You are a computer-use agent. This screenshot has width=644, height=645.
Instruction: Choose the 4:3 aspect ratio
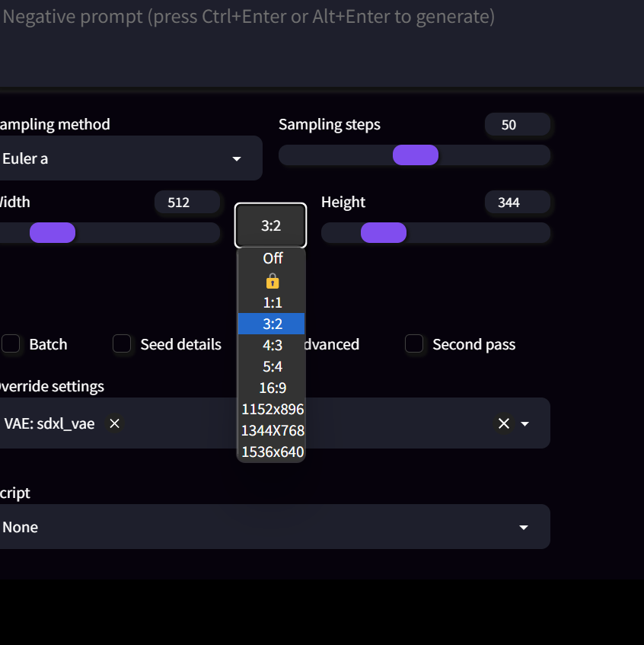click(x=272, y=345)
